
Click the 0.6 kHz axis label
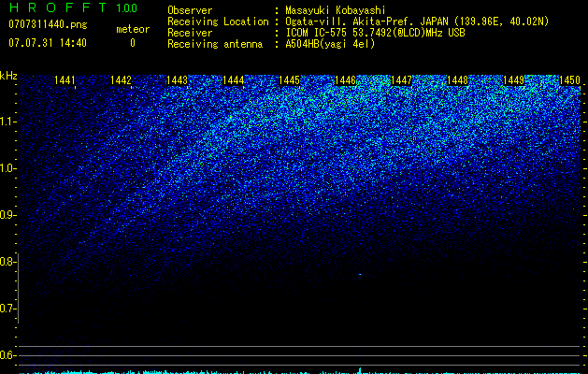click(x=7, y=355)
